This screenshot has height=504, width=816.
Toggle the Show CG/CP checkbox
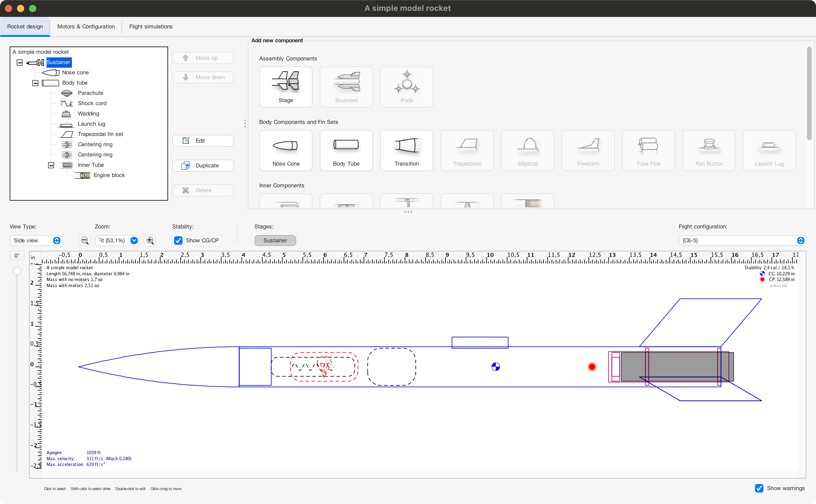click(x=178, y=240)
